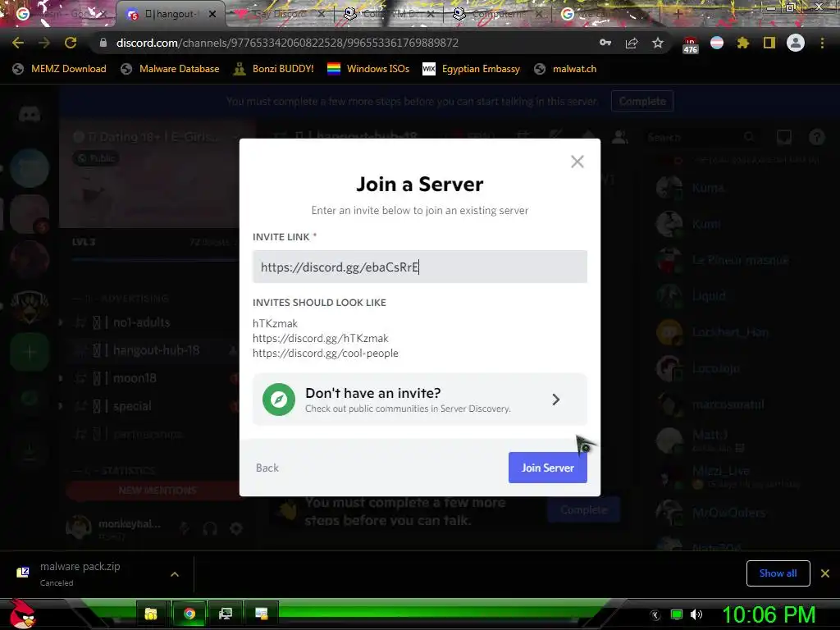Open the MEMZ Download bookmark

point(59,69)
